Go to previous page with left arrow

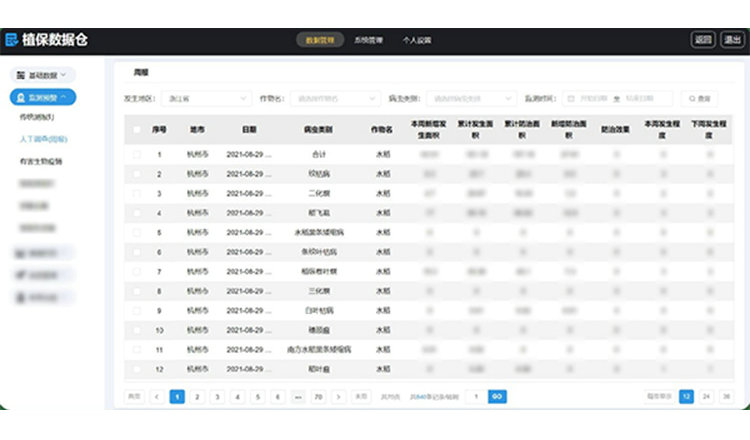click(x=157, y=396)
